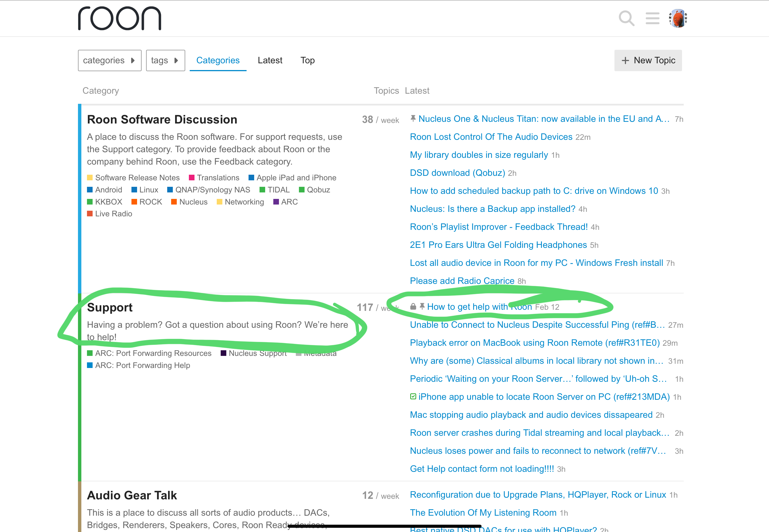The image size is (769, 532).
Task: Open 'Roon Lost Control Of The Audio Devices' topic
Action: [x=491, y=137]
